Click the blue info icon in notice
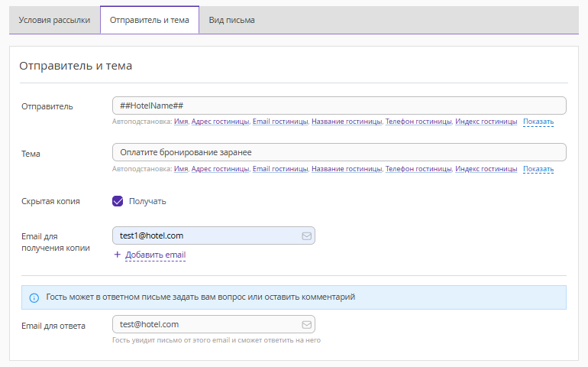This screenshot has height=367, width=588. (34, 297)
